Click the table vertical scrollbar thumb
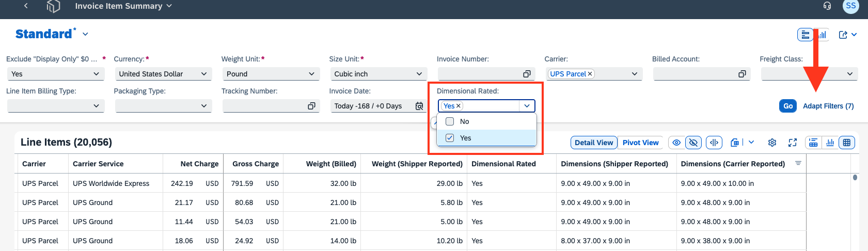 click(x=855, y=177)
